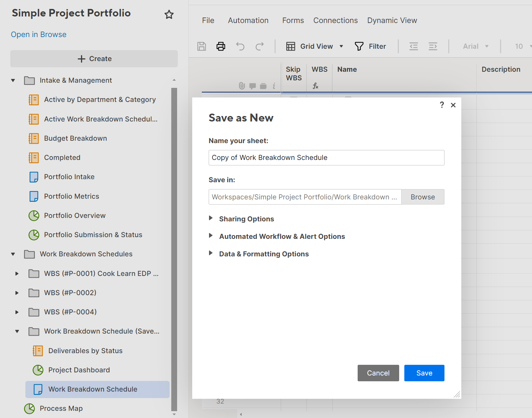This screenshot has width=532, height=418.
Task: Open the Help question mark in the dialog
Action: pos(442,105)
